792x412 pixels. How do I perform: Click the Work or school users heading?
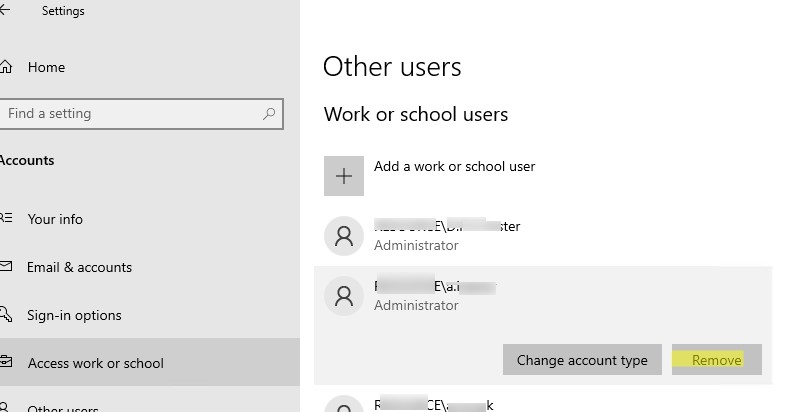[416, 114]
